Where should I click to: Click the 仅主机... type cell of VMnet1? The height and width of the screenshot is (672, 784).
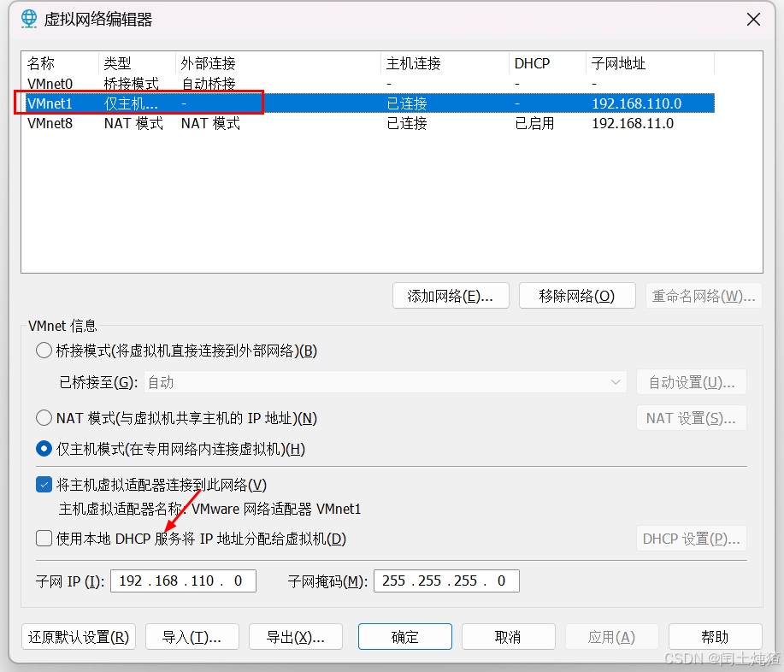[131, 103]
